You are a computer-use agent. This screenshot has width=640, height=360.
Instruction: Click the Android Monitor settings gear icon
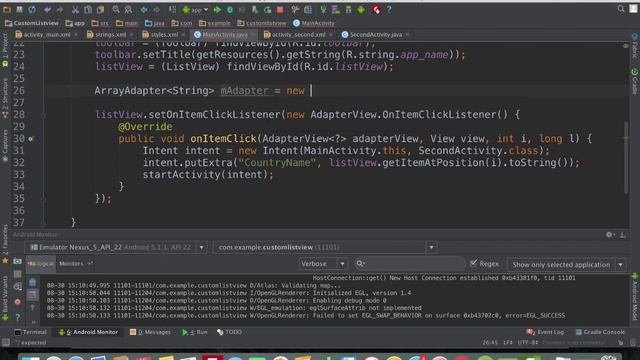click(609, 235)
